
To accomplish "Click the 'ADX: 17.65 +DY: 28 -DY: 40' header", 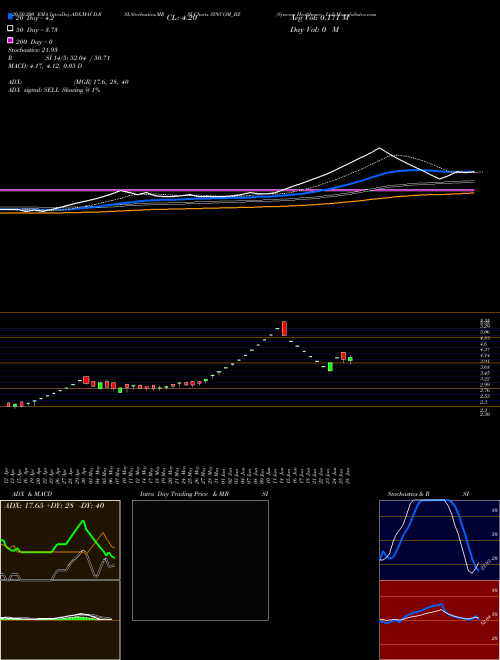I will click(54, 506).
